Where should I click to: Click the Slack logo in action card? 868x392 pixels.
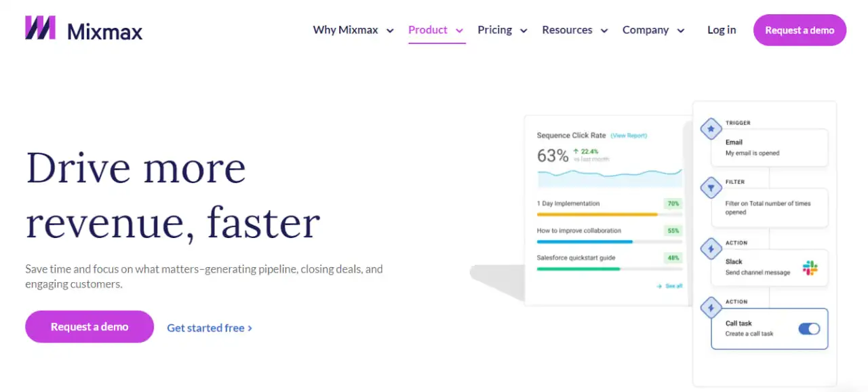click(x=810, y=267)
